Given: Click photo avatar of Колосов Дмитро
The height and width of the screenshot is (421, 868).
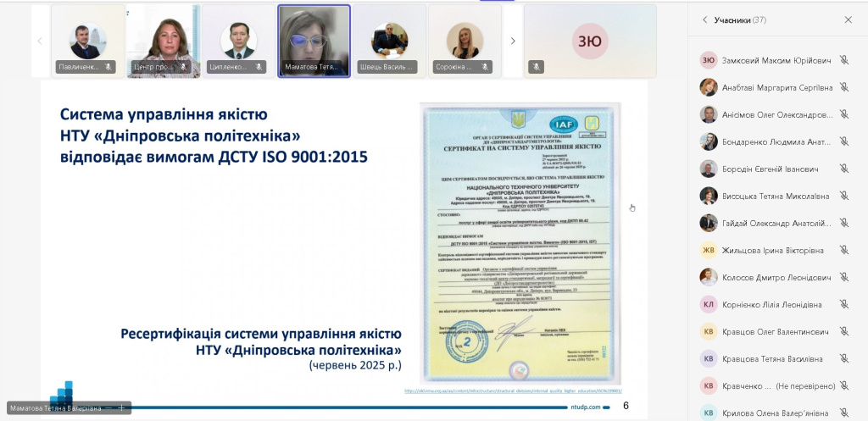Looking at the screenshot, I should [x=709, y=277].
